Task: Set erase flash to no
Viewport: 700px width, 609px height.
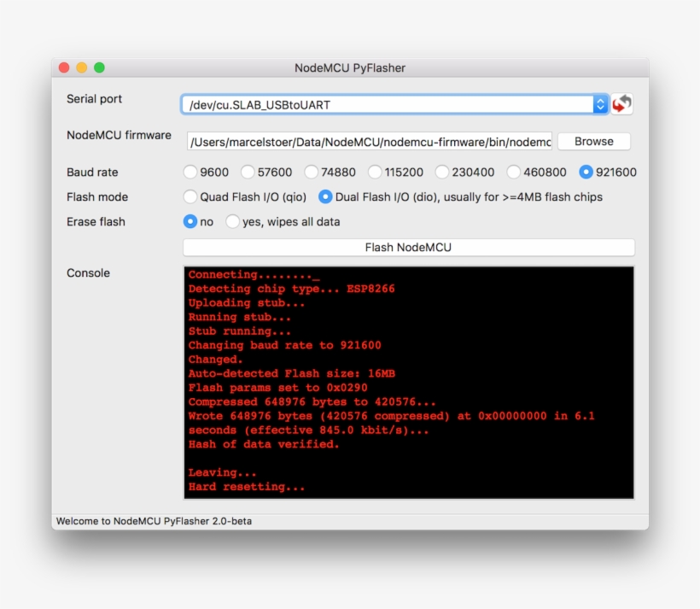Action: coord(190,221)
